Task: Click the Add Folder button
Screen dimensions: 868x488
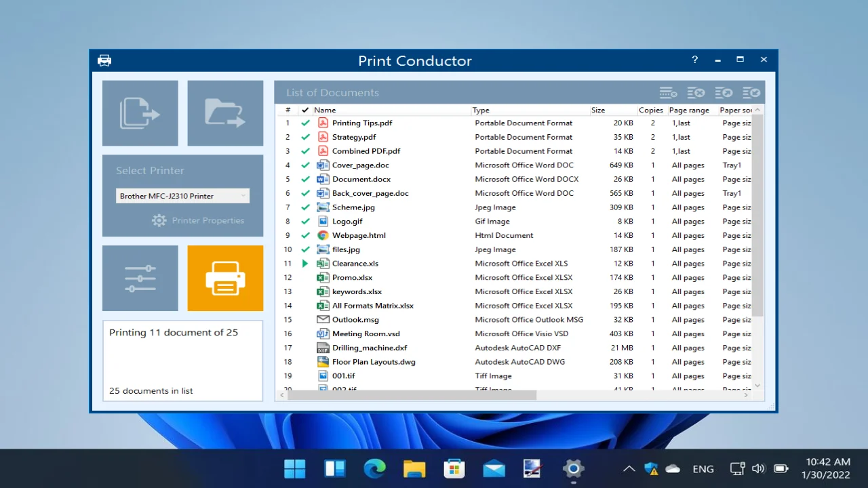Action: pos(225,113)
